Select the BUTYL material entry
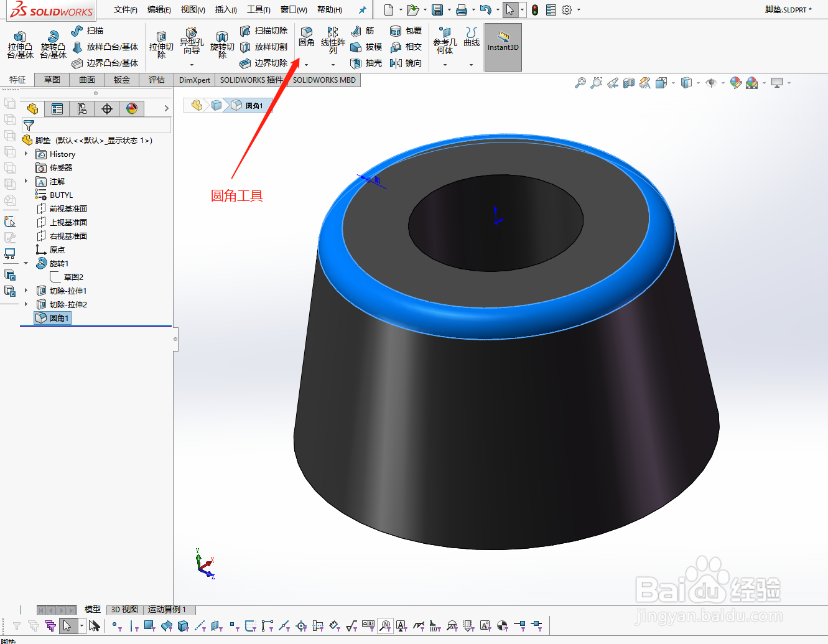The image size is (828, 644). coord(54,195)
